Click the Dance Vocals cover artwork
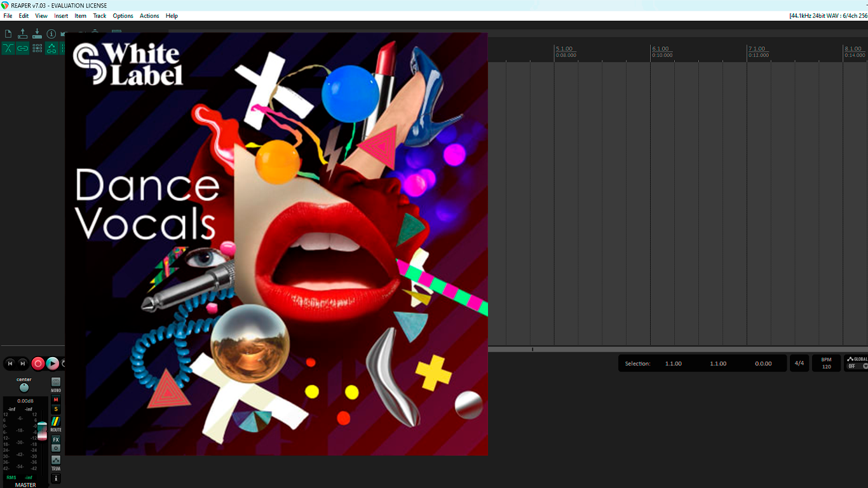This screenshot has height=488, width=868. coord(276,244)
